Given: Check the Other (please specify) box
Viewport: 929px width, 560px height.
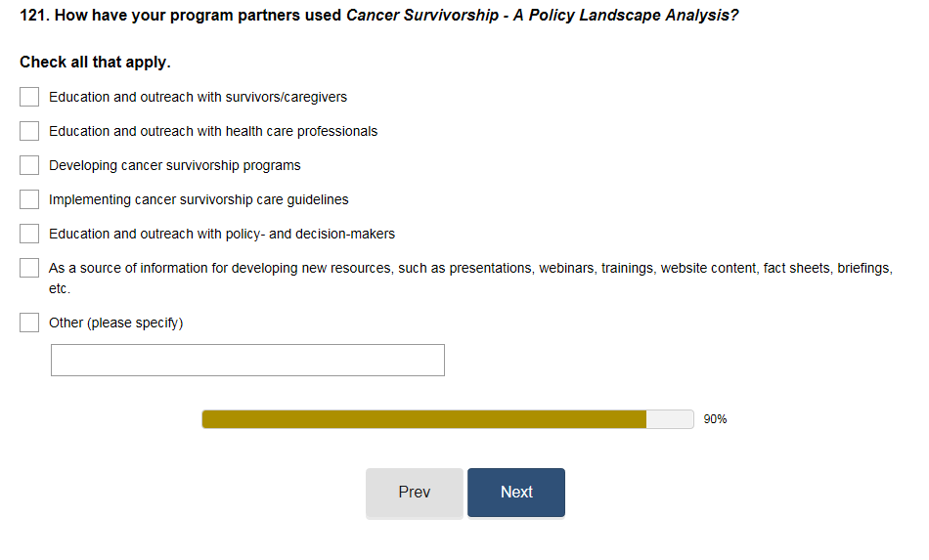Looking at the screenshot, I should point(29,323).
